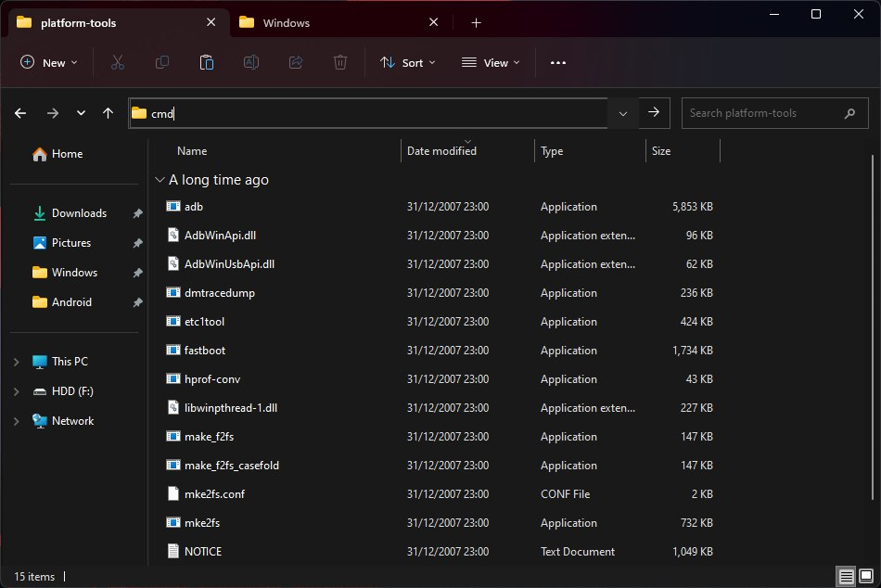The width and height of the screenshot is (881, 588).
Task: Expand the This PC tree node
Action: (x=17, y=362)
